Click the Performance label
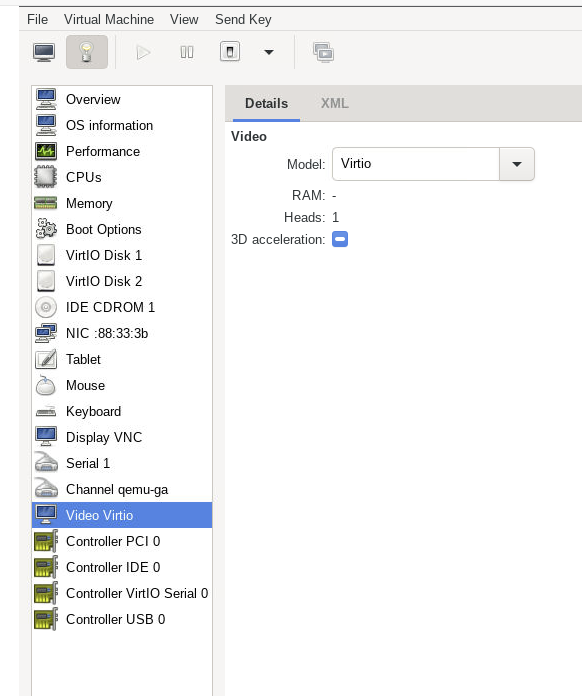Image resolution: width=582 pixels, height=696 pixels. pos(103,151)
